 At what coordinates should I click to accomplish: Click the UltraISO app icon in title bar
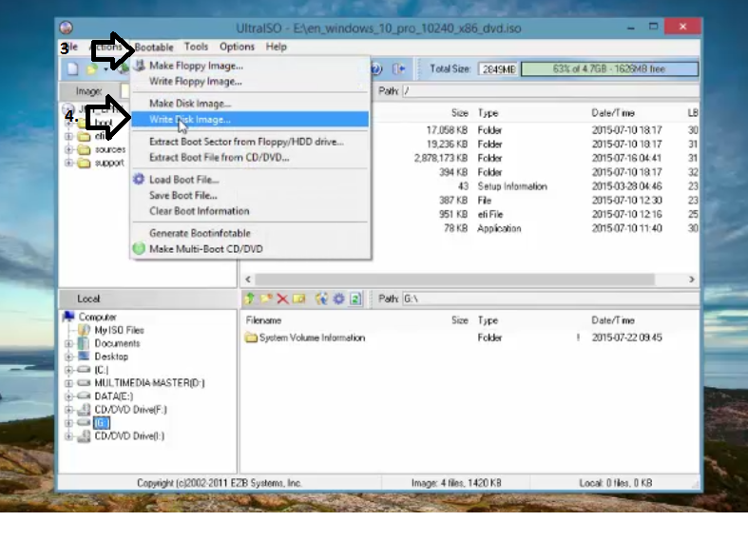pos(67,28)
